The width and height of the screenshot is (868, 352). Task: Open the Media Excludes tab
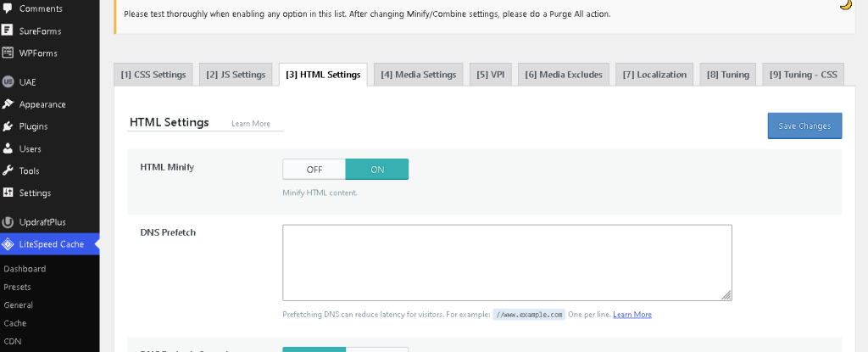point(564,75)
